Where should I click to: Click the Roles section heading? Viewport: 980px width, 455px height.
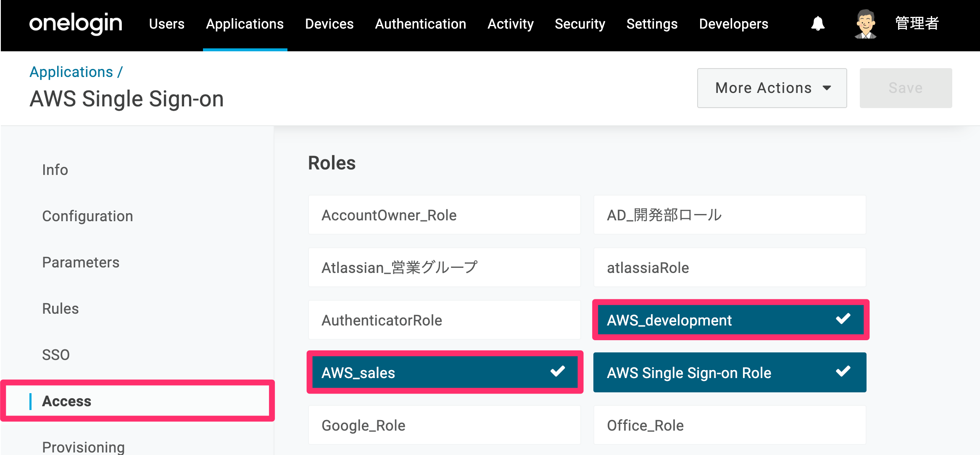(332, 163)
